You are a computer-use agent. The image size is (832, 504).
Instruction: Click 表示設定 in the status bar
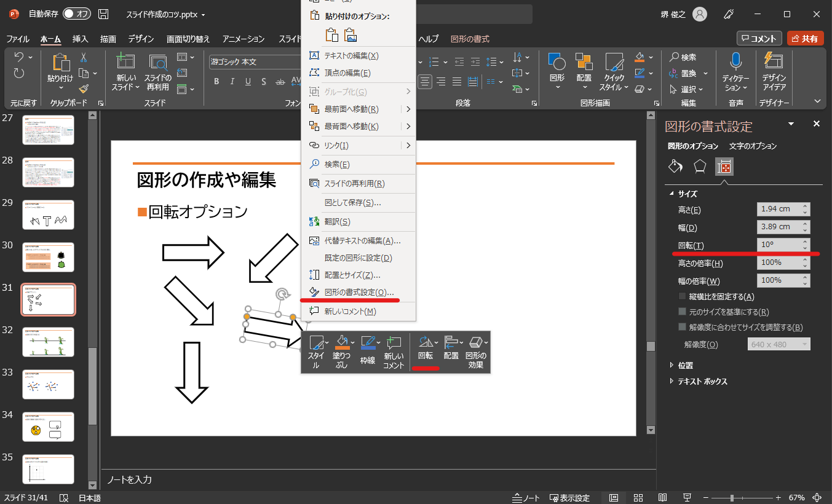569,497
